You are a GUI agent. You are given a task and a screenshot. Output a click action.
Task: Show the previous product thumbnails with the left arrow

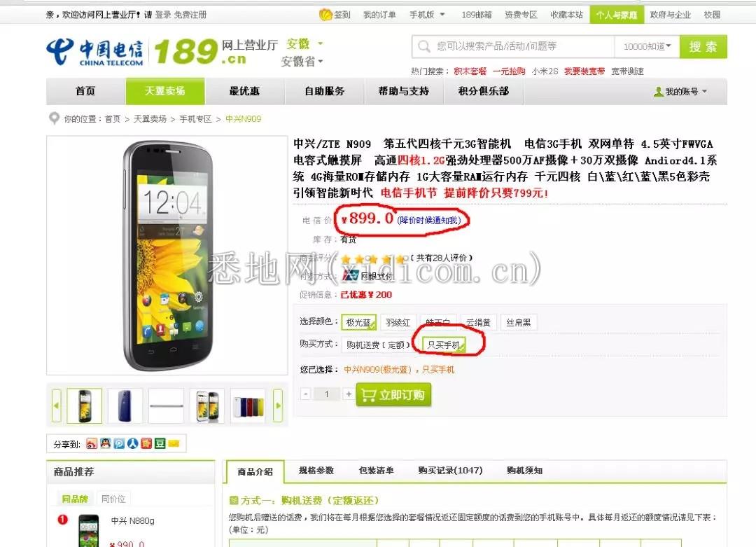[57, 406]
